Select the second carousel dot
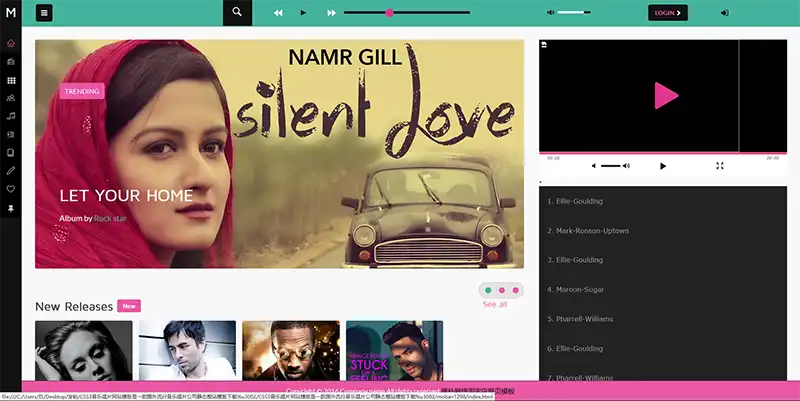Screen dimensions: 800x401 502,290
